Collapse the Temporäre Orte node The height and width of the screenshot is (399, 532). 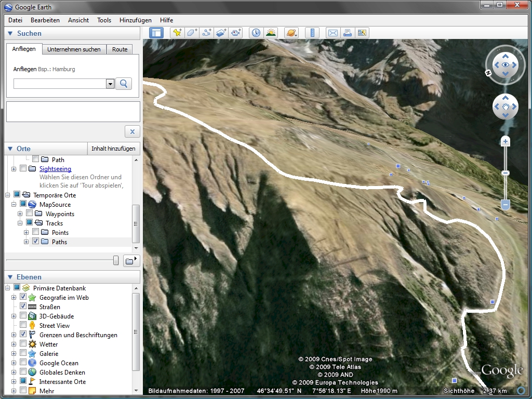(7, 195)
